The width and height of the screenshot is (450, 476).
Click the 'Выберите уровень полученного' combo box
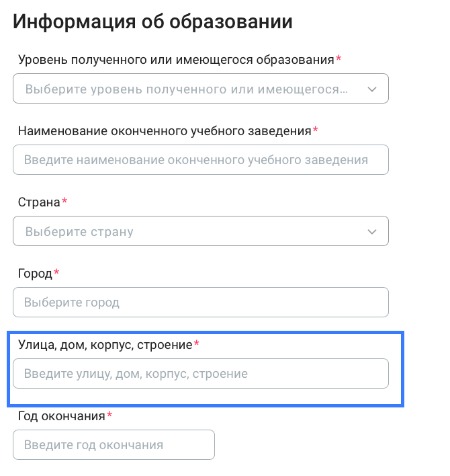pyautogui.click(x=188, y=89)
